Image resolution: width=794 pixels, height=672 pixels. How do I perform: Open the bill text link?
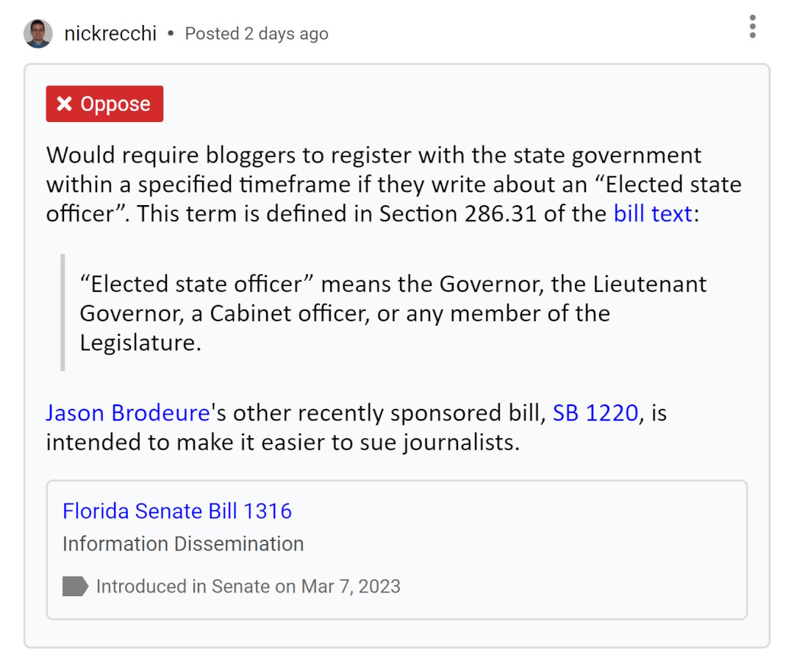(652, 213)
